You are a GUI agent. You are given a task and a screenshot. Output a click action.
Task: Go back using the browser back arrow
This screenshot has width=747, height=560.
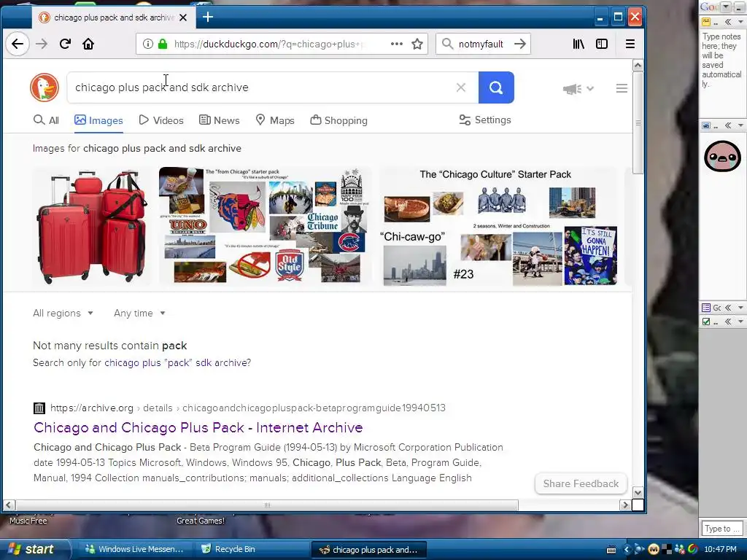pos(18,44)
